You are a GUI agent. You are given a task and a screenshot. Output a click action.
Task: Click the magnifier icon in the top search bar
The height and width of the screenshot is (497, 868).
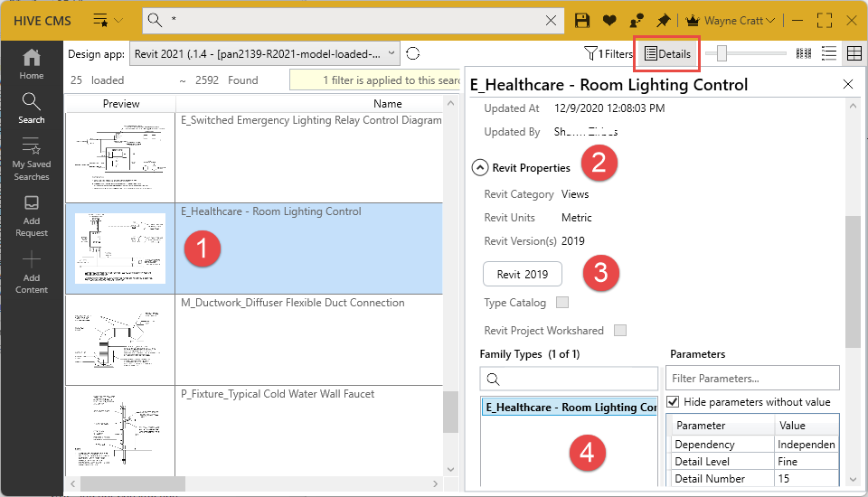155,21
